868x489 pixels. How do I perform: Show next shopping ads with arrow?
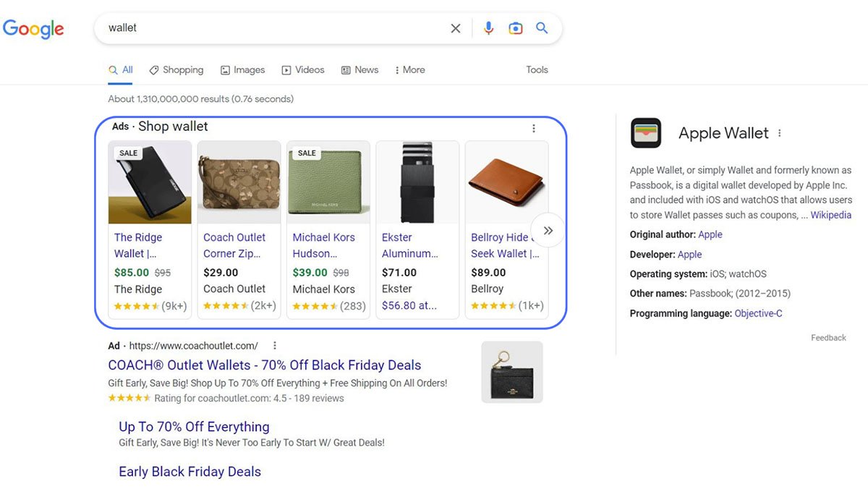548,231
